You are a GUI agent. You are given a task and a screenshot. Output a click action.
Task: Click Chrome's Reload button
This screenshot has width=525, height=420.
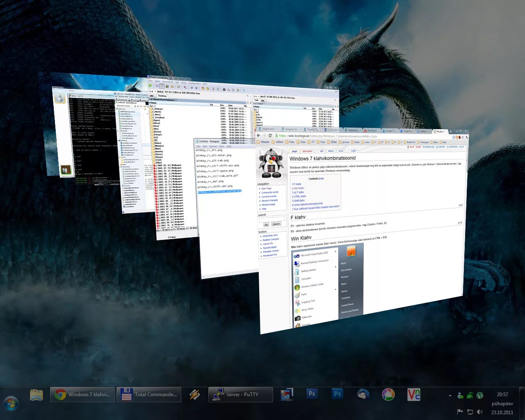[x=270, y=135]
